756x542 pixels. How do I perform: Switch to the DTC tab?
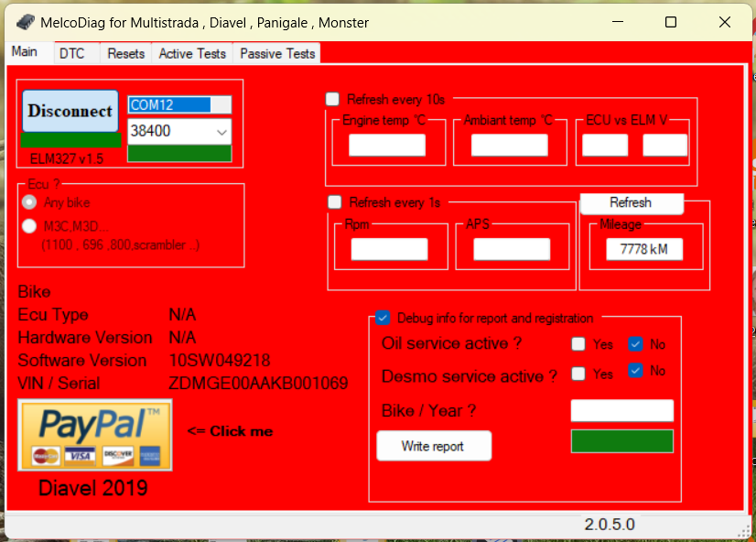[x=71, y=53]
